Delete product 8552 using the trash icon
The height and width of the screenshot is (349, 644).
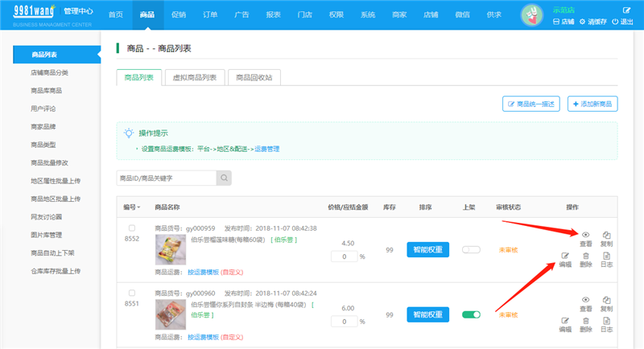coord(585,255)
